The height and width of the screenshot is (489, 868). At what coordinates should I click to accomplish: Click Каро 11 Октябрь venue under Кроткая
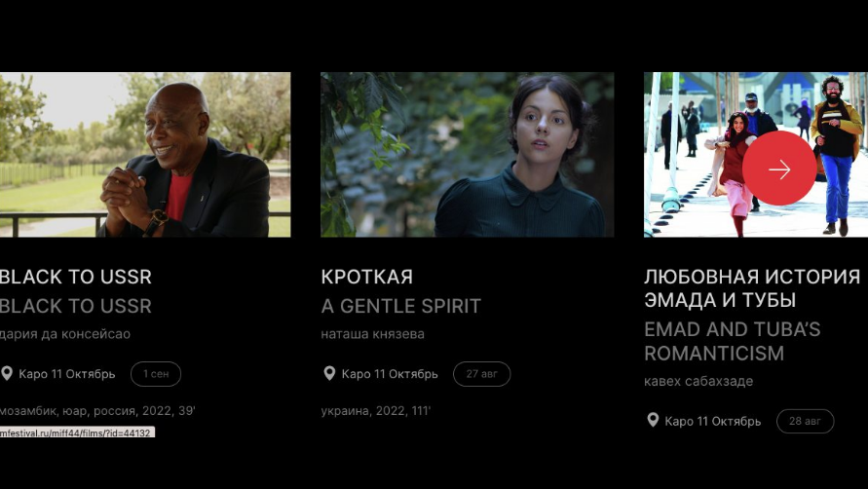click(x=390, y=374)
